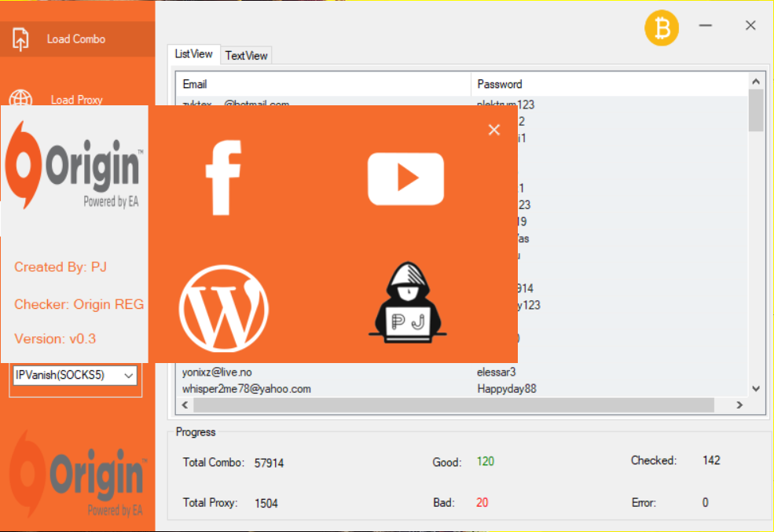The width and height of the screenshot is (774, 532).
Task: Switch to the TextView tab
Action: pyautogui.click(x=246, y=56)
